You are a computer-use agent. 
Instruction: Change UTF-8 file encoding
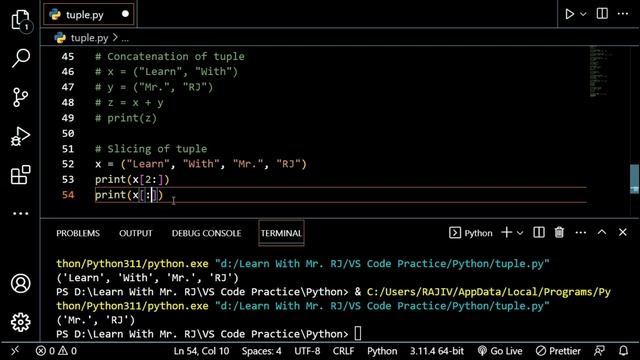pyautogui.click(x=307, y=351)
